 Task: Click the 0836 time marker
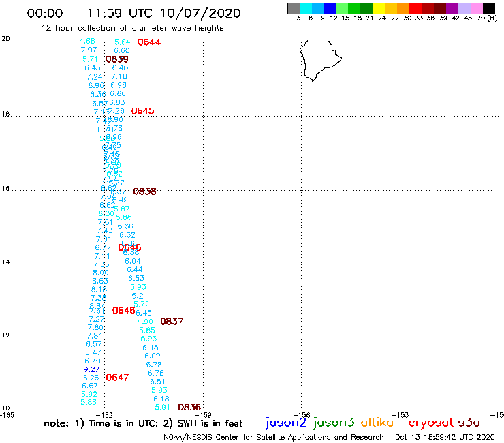189,408
